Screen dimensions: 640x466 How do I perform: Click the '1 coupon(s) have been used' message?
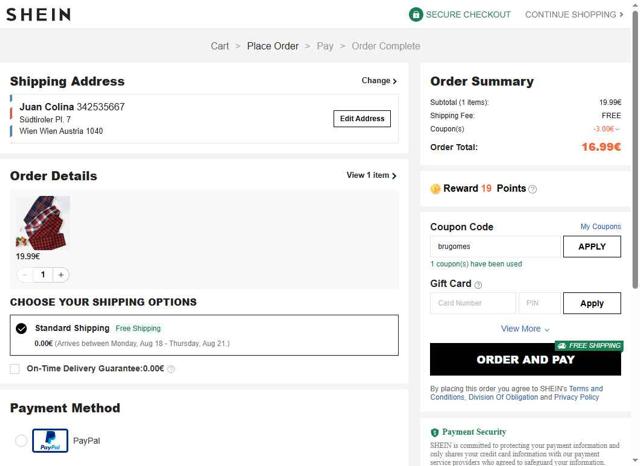coord(476,264)
